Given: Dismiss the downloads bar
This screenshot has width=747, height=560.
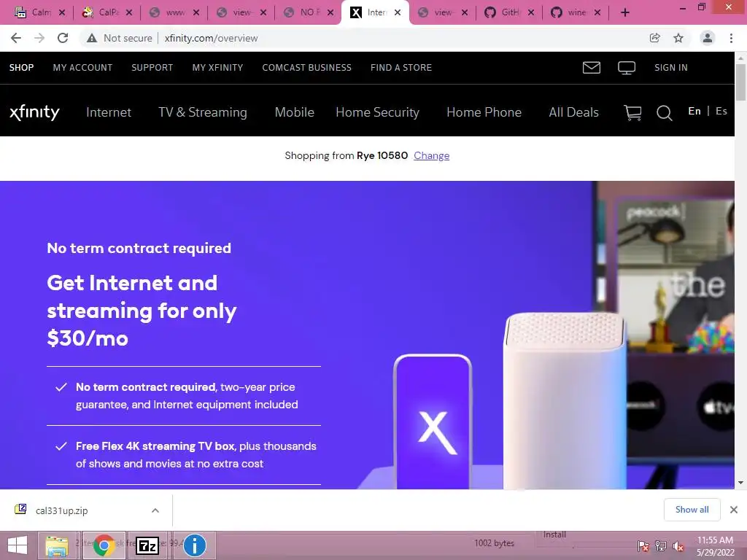Looking at the screenshot, I should (x=734, y=510).
